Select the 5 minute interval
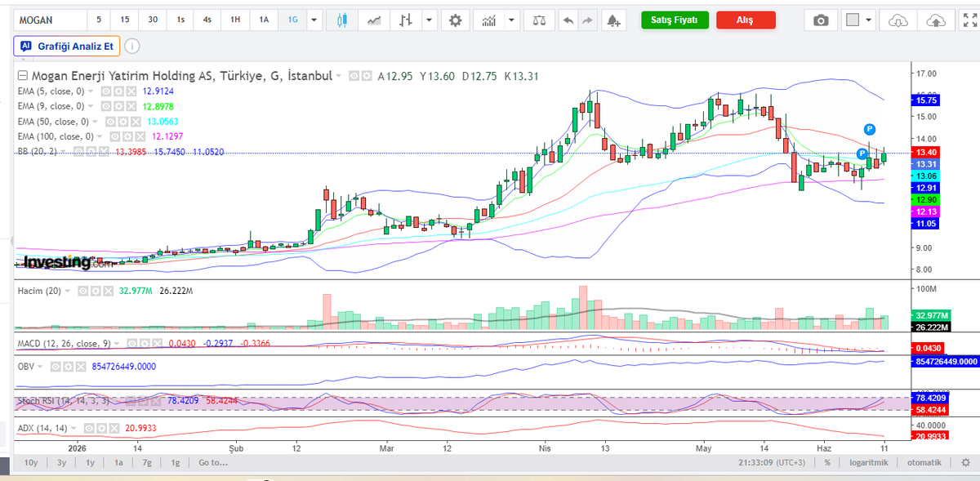The image size is (980, 481). point(99,20)
